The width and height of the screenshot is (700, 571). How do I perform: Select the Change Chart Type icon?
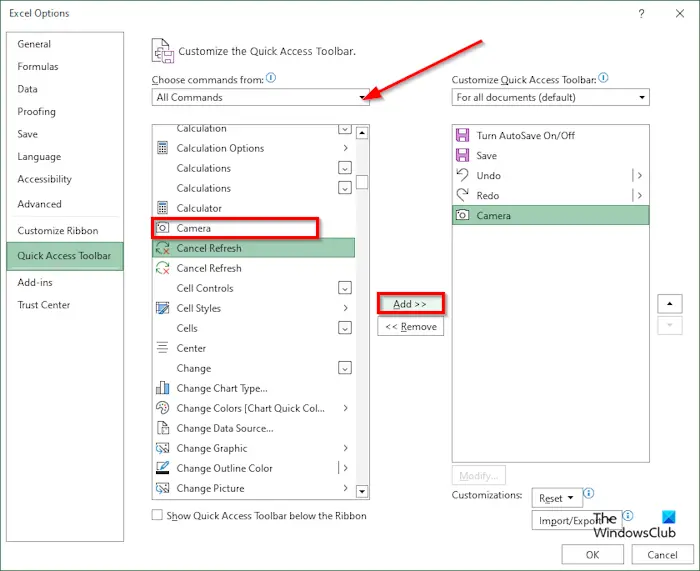162,388
